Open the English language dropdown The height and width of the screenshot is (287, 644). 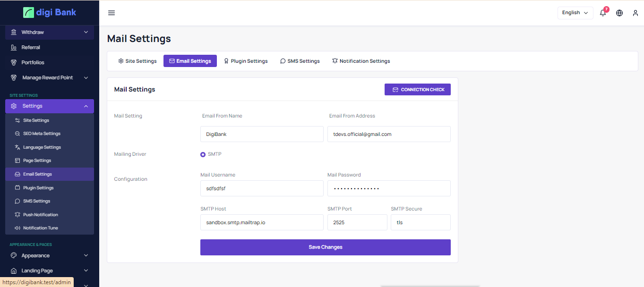pyautogui.click(x=575, y=13)
